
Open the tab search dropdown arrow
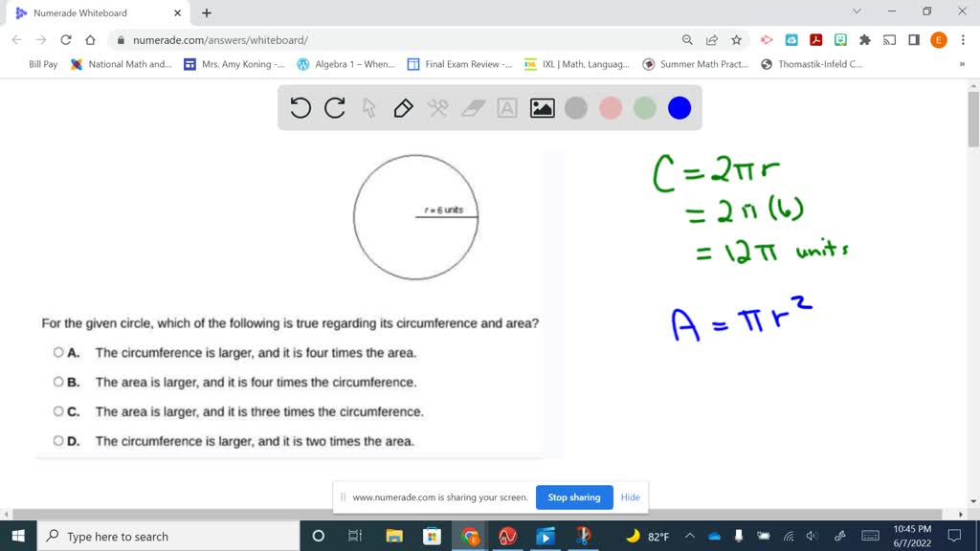(x=857, y=11)
